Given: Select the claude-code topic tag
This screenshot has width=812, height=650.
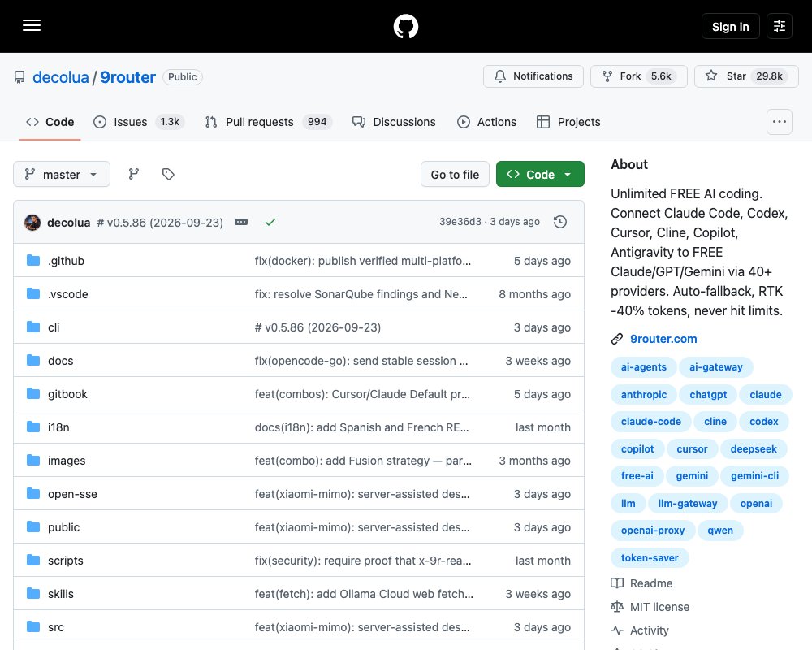Looking at the screenshot, I should [651, 422].
